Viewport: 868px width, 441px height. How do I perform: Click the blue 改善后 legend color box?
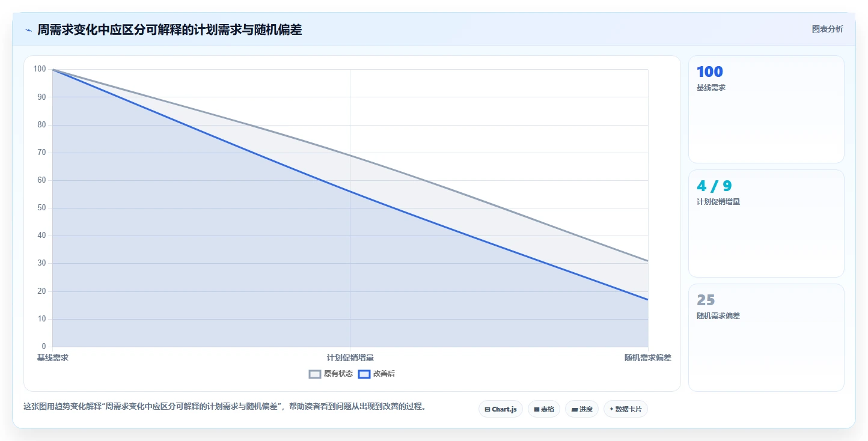364,374
